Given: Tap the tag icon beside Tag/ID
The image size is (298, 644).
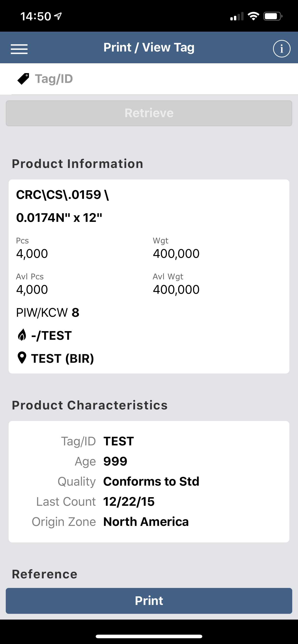Looking at the screenshot, I should point(23,79).
